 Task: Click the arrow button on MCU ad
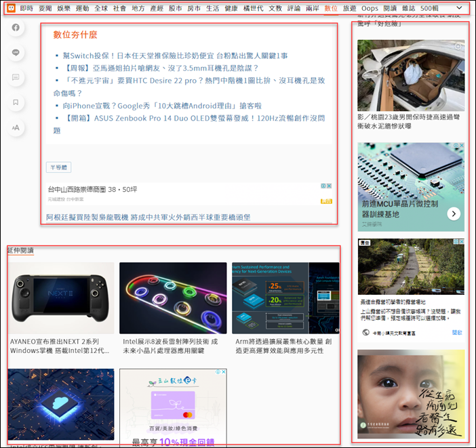[x=454, y=214]
